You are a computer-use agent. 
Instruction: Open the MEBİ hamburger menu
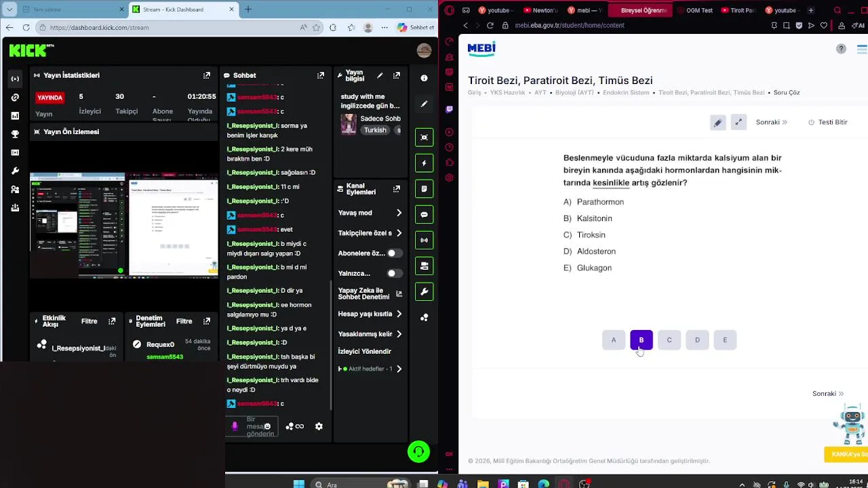pyautogui.click(x=862, y=49)
